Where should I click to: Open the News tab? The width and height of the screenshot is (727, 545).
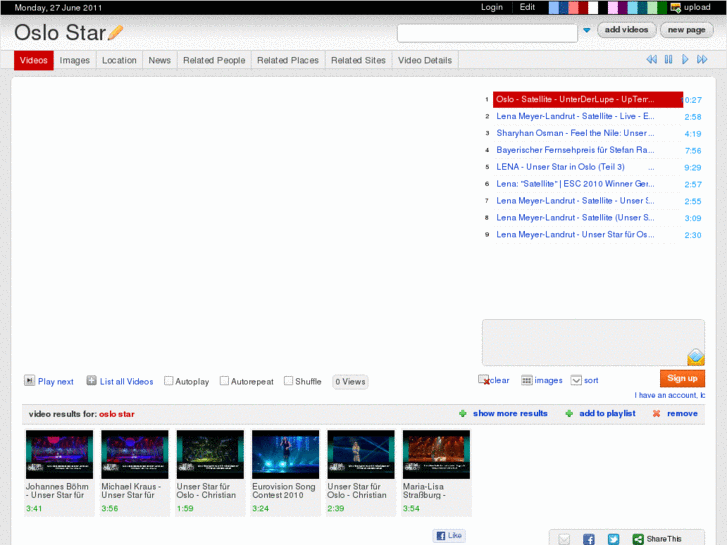(159, 60)
